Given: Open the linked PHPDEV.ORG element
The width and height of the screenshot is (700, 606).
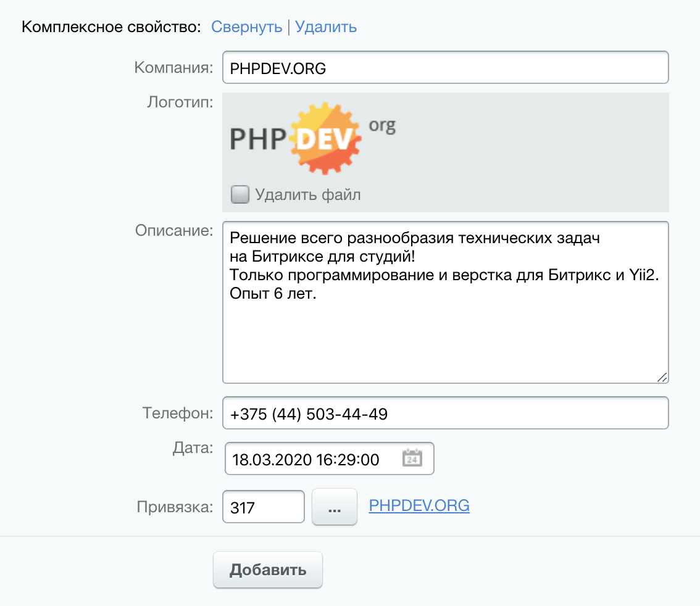Looking at the screenshot, I should (419, 505).
